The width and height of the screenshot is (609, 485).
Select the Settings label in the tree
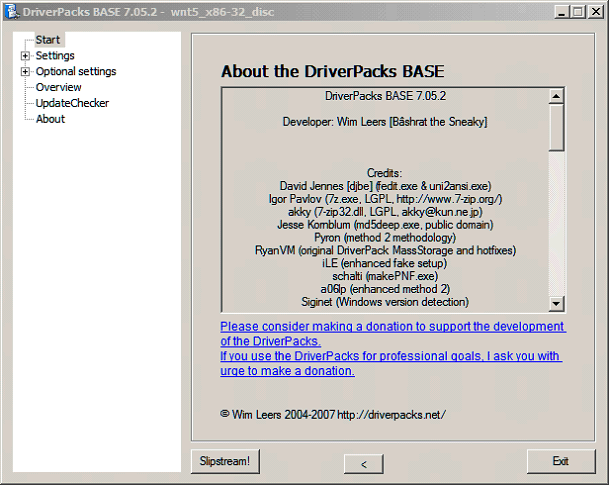55,56
